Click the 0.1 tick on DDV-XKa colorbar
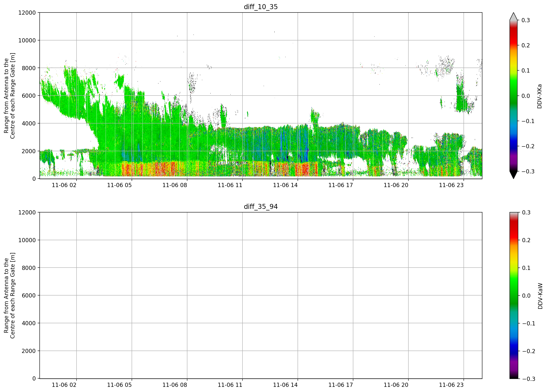This screenshot has height=392, width=547. [526, 71]
